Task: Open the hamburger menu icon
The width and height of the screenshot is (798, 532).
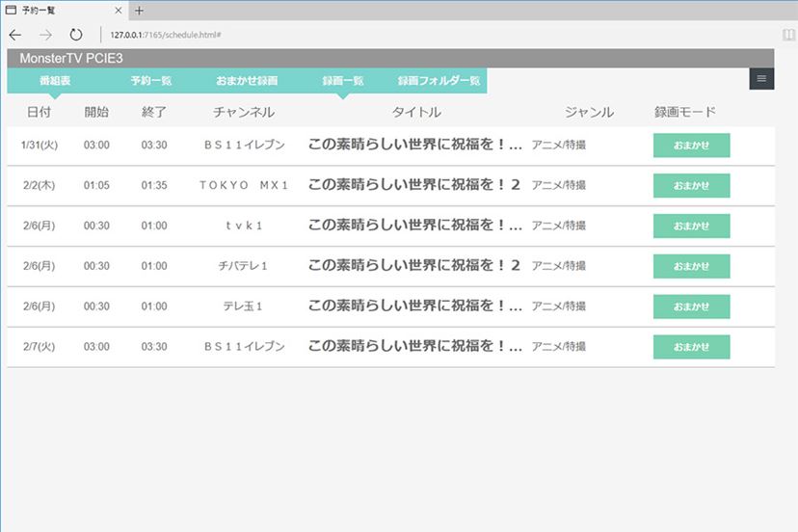Action: pyautogui.click(x=761, y=78)
